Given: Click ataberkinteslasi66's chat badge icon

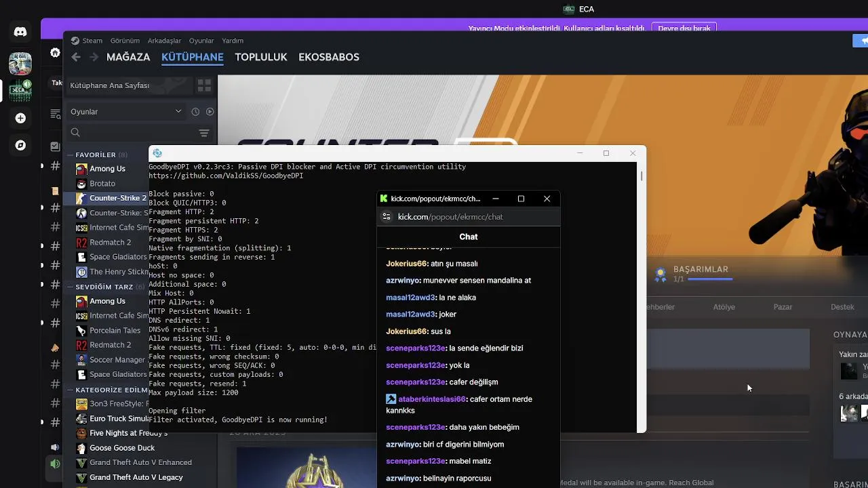Looking at the screenshot, I should pos(391,399).
